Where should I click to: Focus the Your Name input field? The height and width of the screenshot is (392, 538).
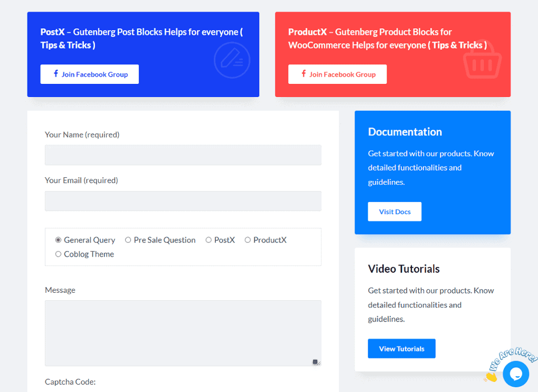click(x=183, y=155)
